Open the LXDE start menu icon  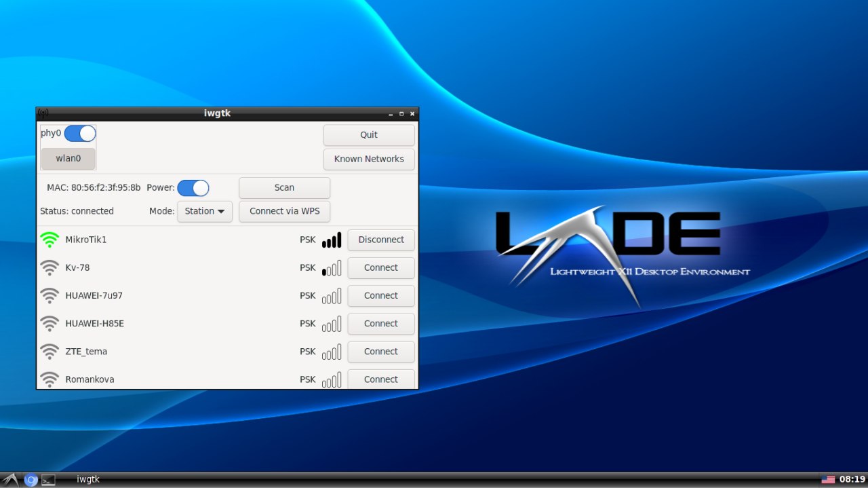tap(10, 480)
